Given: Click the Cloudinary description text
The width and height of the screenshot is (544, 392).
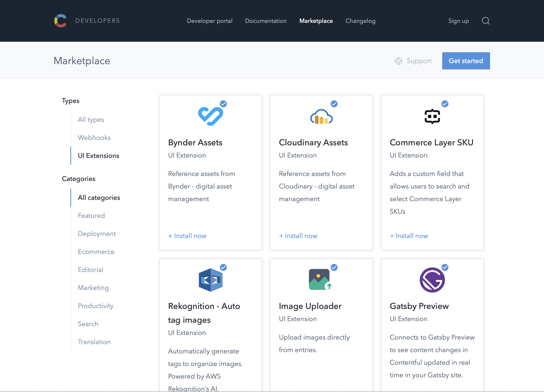Looking at the screenshot, I should click(317, 186).
